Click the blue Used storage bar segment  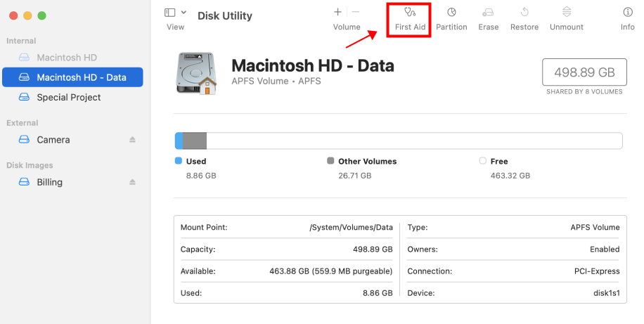tap(179, 141)
